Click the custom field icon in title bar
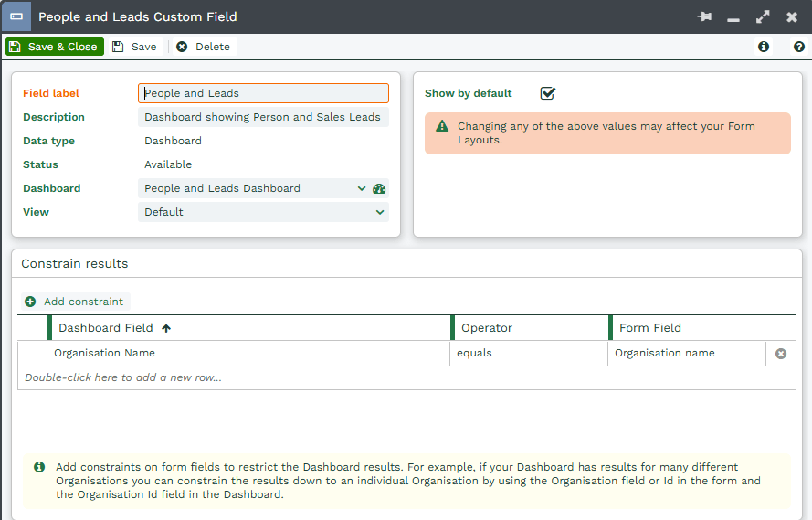Screen dimensions: 812x520 16,16
